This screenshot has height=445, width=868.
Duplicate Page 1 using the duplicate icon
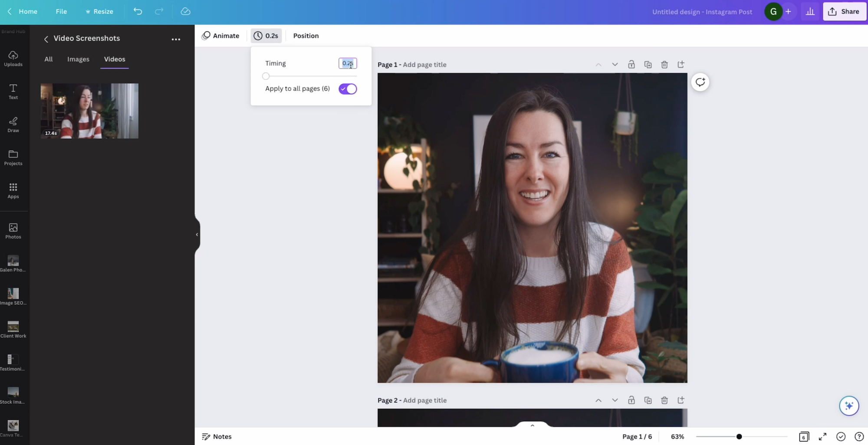pos(648,64)
